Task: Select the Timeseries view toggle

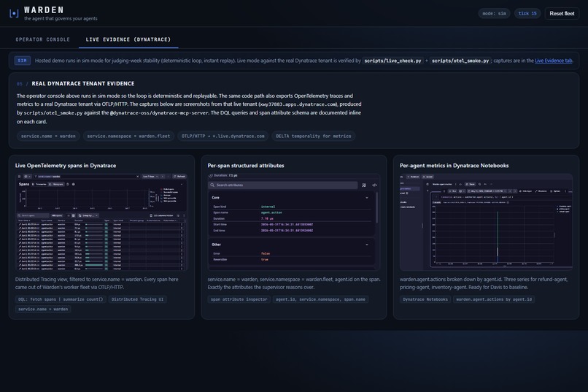Action: pos(39,184)
